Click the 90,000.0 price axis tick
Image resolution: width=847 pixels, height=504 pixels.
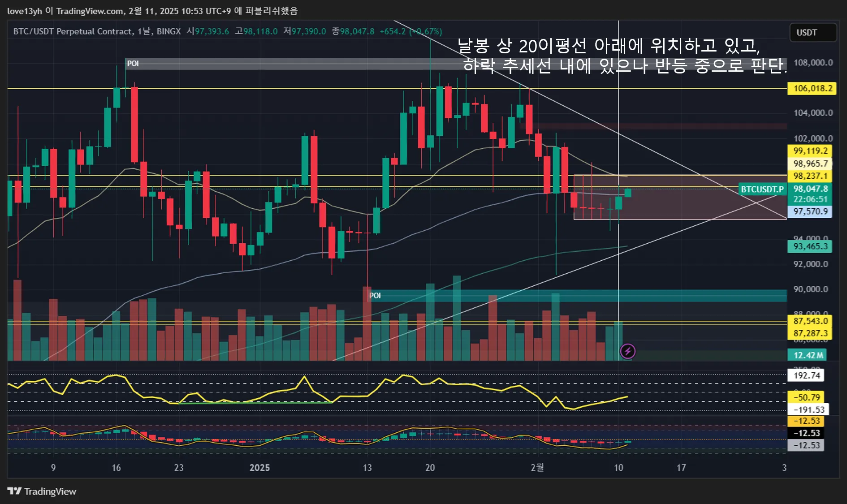click(x=811, y=289)
